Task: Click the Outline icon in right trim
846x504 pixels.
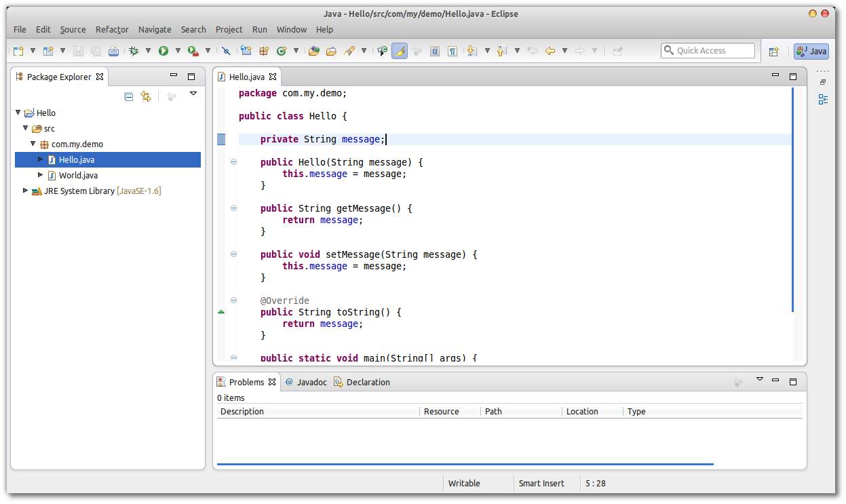Action: pyautogui.click(x=823, y=100)
